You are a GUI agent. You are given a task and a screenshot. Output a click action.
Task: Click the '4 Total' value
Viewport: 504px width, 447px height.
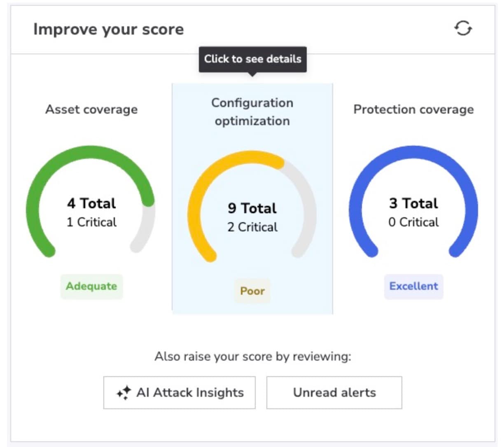pyautogui.click(x=91, y=203)
